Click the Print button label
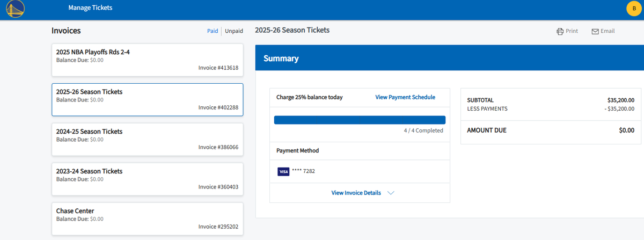 [572, 31]
